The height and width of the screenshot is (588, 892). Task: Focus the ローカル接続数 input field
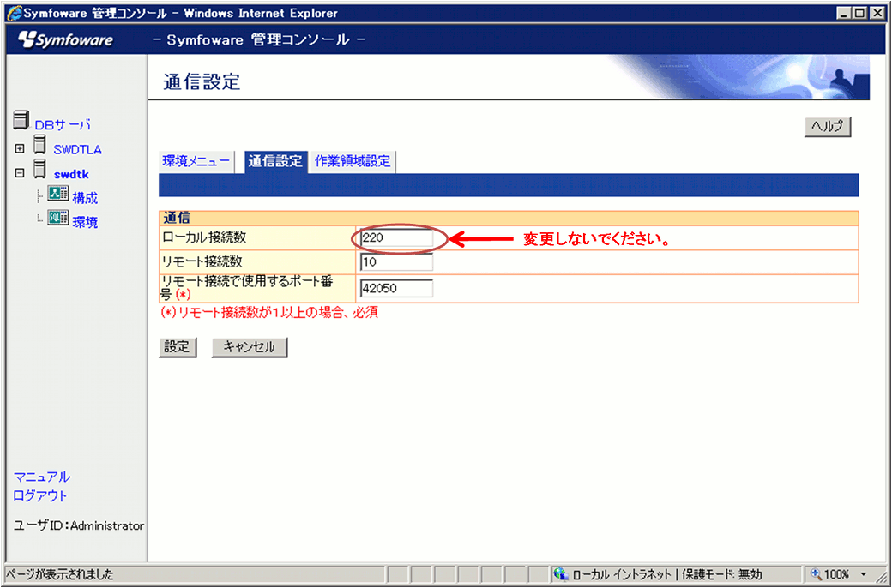396,238
